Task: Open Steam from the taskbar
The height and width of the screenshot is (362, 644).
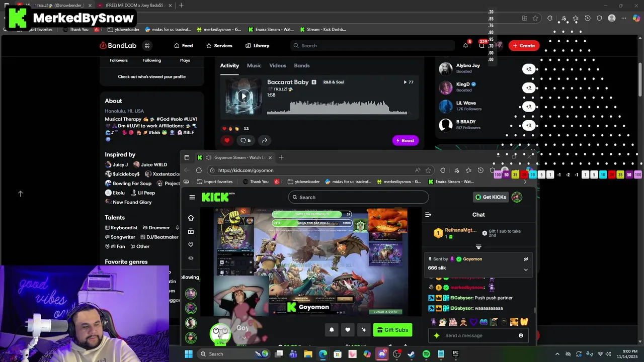Action: pos(411,354)
